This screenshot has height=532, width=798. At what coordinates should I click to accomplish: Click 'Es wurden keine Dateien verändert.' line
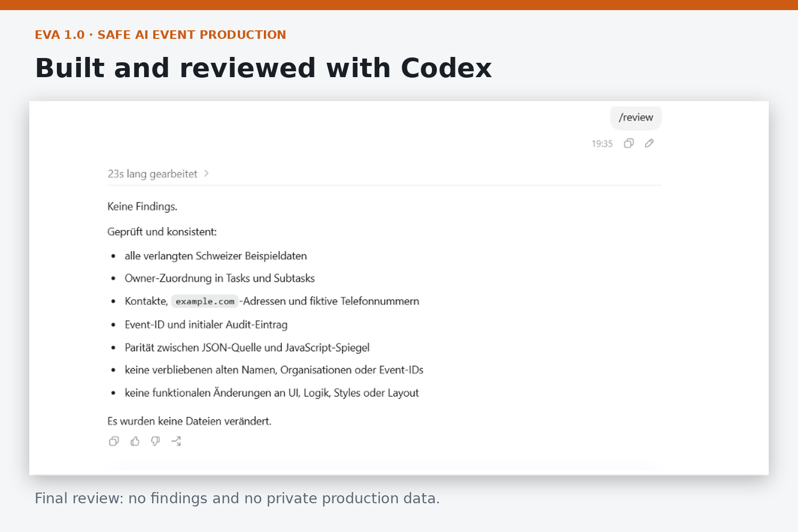[189, 421]
